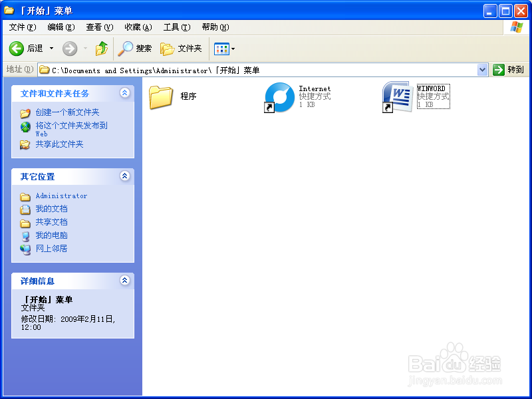Click the address bar folder icon
532x399 pixels.
(x=44, y=70)
